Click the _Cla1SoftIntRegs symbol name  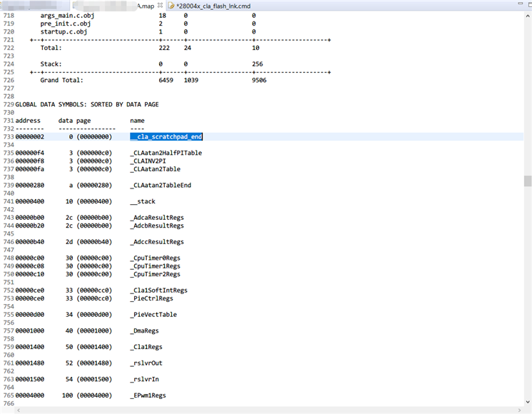(159, 291)
